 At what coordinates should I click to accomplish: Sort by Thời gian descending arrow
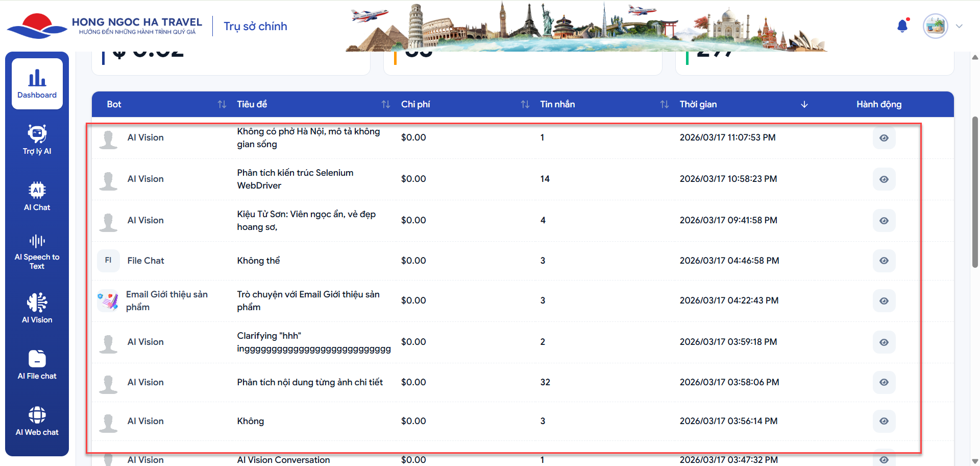click(x=804, y=104)
